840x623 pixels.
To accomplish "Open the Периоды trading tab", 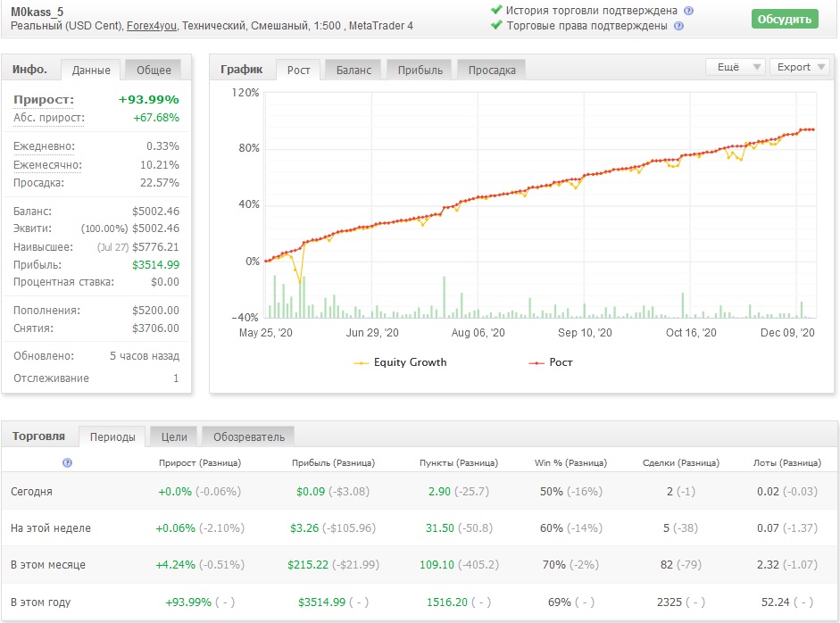I will tap(112, 437).
